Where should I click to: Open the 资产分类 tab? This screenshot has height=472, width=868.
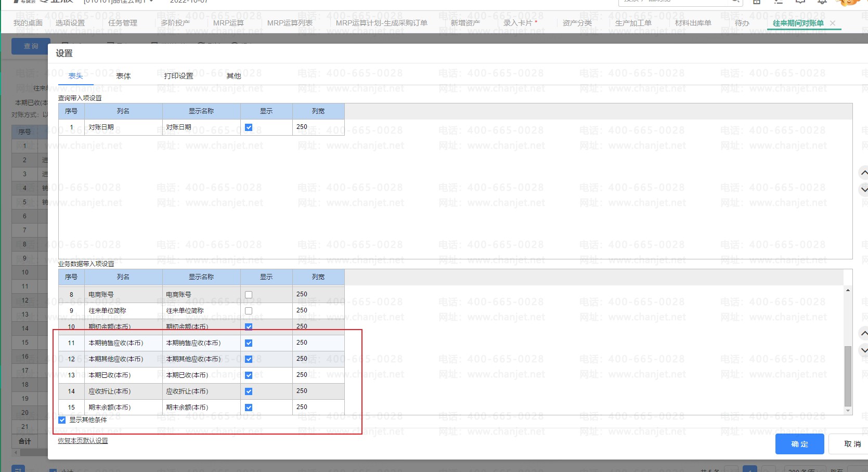[x=577, y=23]
